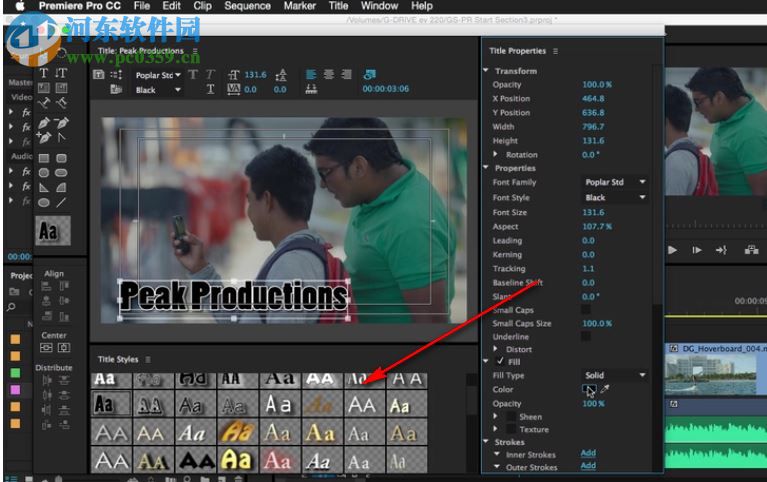Enable the Texture checkbox

[x=511, y=429]
